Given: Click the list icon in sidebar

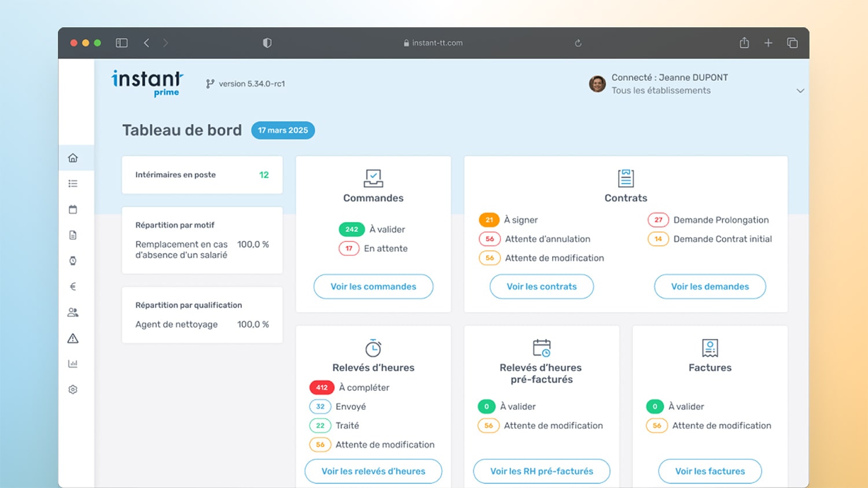Looking at the screenshot, I should [x=73, y=184].
